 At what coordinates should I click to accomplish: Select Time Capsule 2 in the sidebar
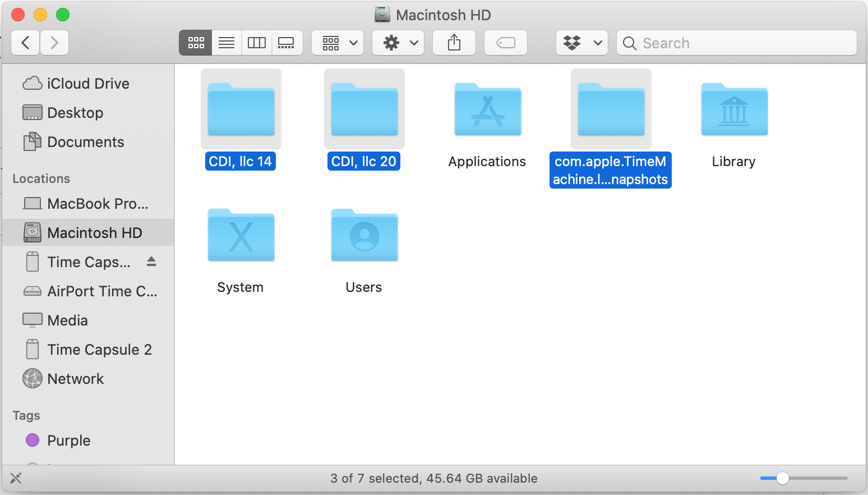tap(88, 350)
